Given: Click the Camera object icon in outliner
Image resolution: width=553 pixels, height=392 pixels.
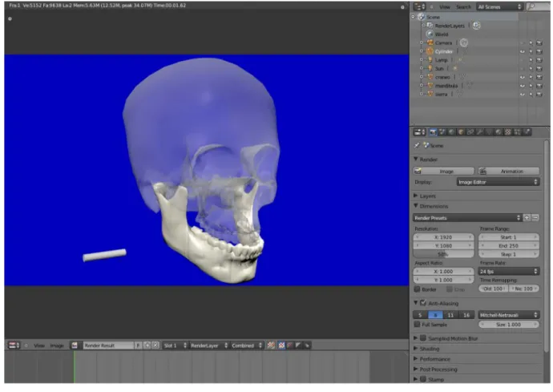Looking at the screenshot, I should [430, 42].
